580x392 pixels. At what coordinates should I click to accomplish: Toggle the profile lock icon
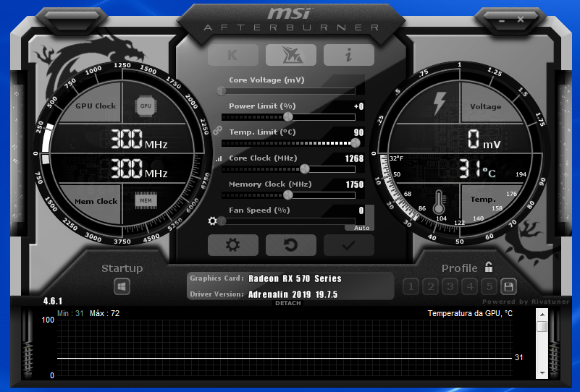[x=489, y=267]
